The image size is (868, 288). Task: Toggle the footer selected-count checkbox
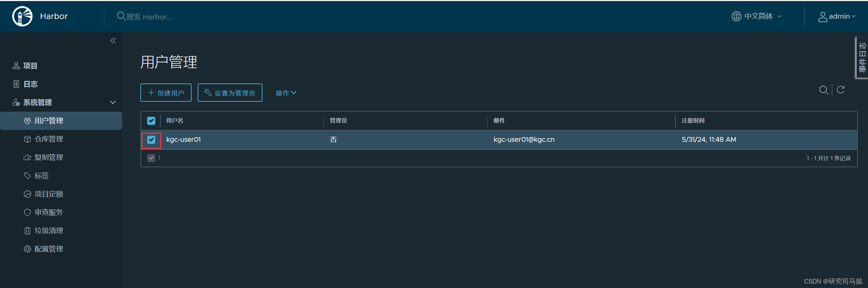[151, 158]
